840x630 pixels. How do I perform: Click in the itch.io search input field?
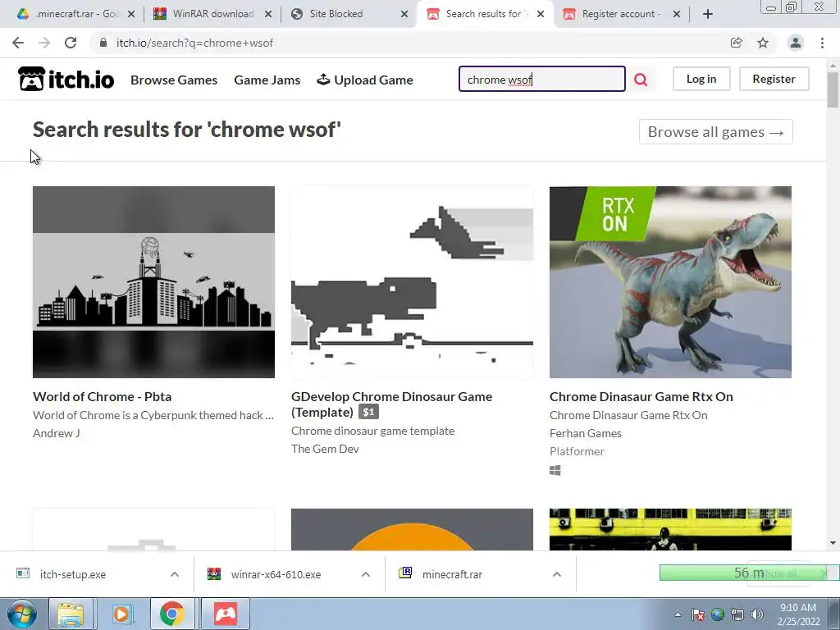tap(542, 80)
